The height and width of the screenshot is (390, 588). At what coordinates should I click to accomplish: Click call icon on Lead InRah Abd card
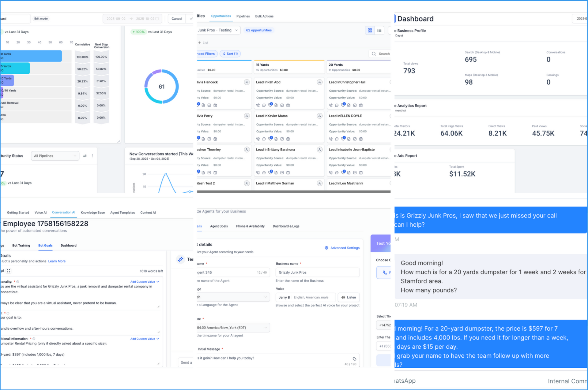258,105
